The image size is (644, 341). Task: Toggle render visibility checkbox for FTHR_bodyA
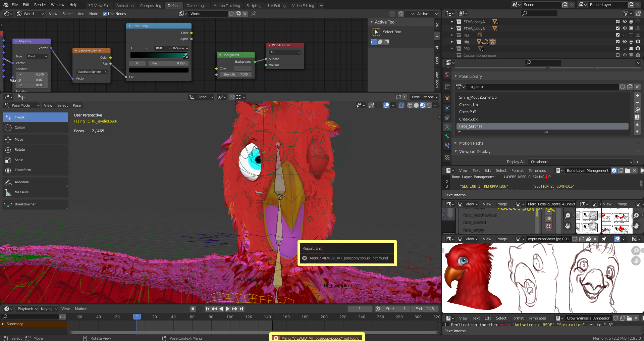coord(638,21)
